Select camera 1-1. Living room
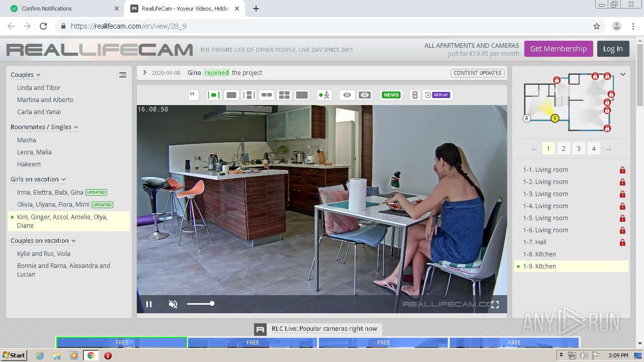Screen dimensions: 644x362 (545, 170)
